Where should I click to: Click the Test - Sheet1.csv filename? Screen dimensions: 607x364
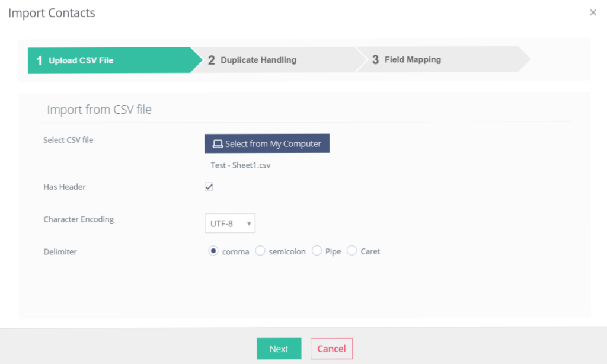[x=241, y=165]
